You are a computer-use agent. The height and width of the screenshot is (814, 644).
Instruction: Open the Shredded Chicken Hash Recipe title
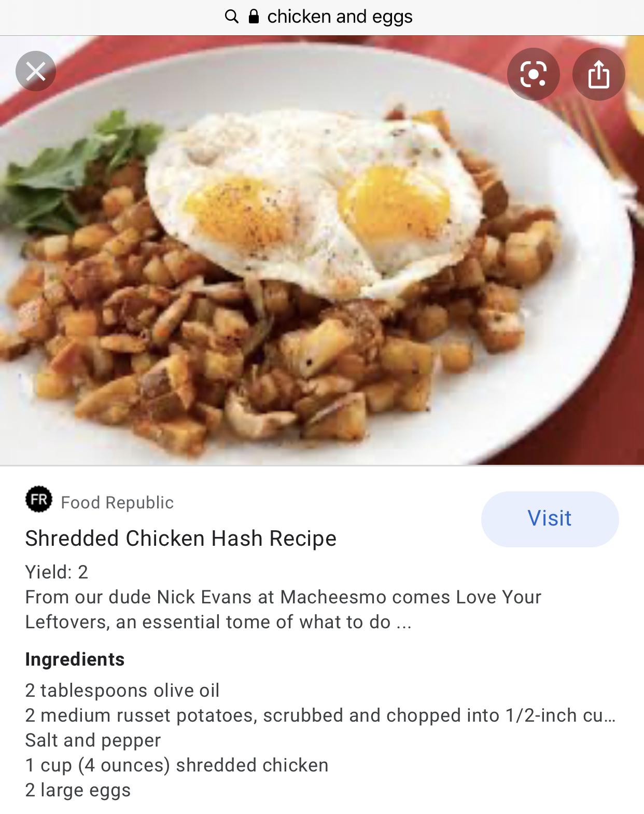click(x=181, y=539)
